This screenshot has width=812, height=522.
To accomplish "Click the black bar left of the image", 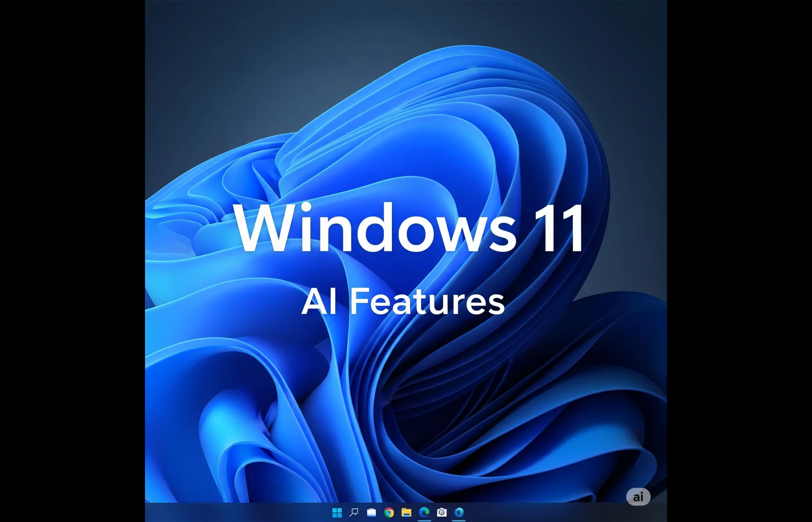I will point(72,261).
